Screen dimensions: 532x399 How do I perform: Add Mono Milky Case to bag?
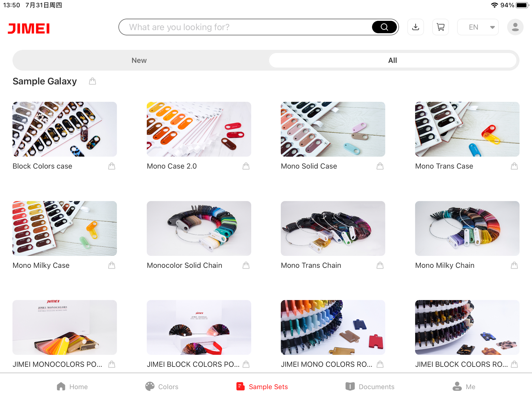click(112, 265)
